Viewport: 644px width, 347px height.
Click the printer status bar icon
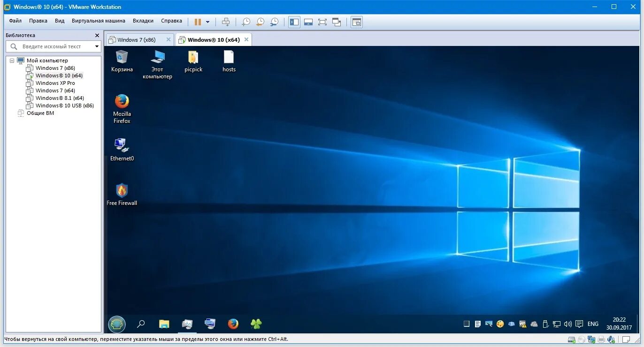601,339
